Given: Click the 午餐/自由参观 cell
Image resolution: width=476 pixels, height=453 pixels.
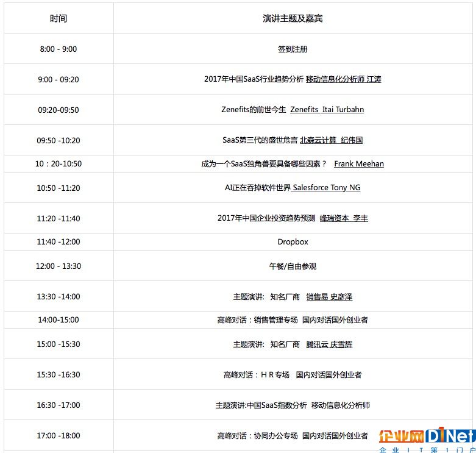Looking at the screenshot, I should coord(293,266).
